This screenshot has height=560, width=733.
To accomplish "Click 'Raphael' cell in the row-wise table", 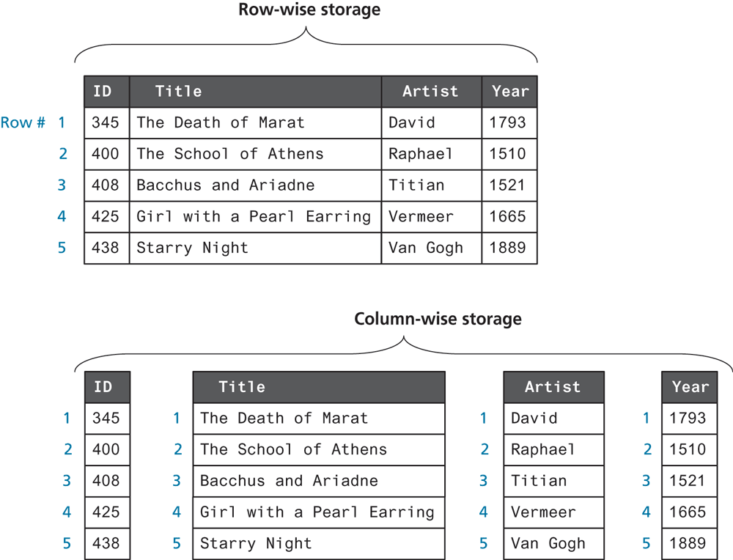I will [x=421, y=154].
